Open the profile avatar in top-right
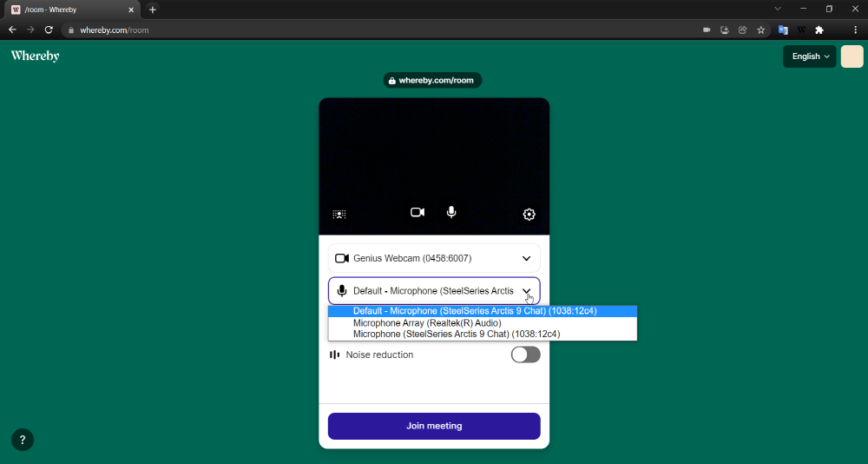This screenshot has width=868, height=464. (852, 56)
